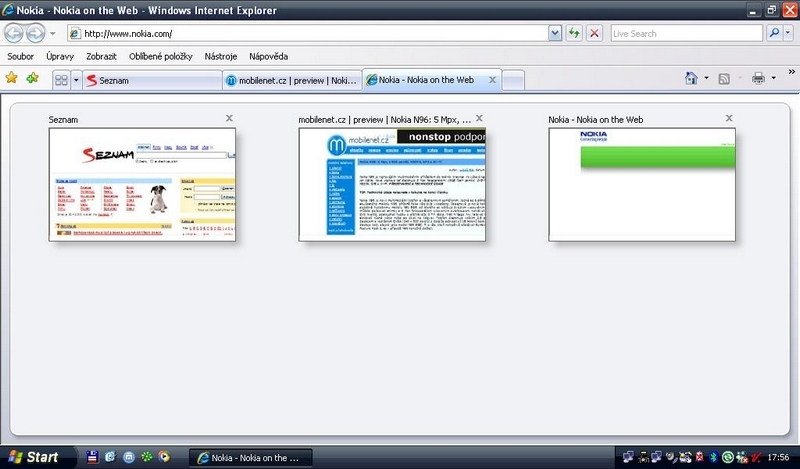Select the Nokia page thumbnail
The image size is (800, 469).
pos(641,184)
